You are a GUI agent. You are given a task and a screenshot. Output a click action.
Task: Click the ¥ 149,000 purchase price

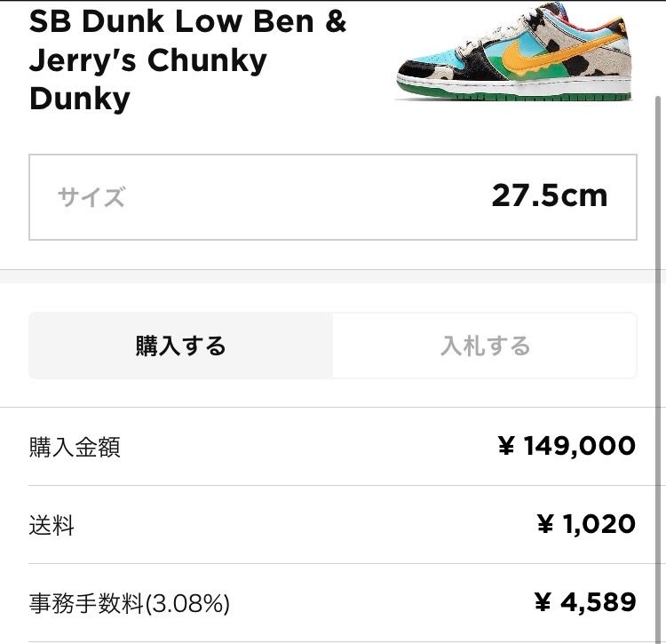click(x=567, y=446)
